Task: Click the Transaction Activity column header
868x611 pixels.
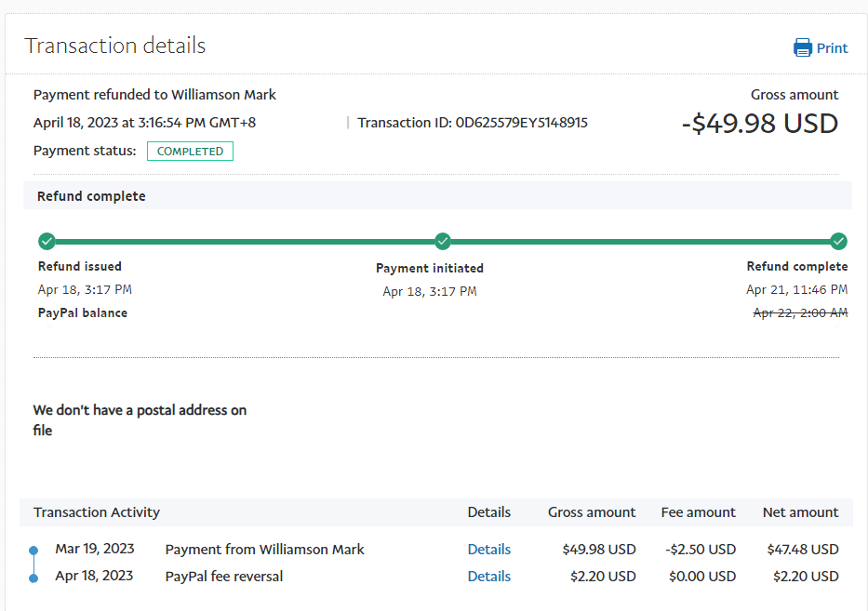Action: [x=97, y=512]
